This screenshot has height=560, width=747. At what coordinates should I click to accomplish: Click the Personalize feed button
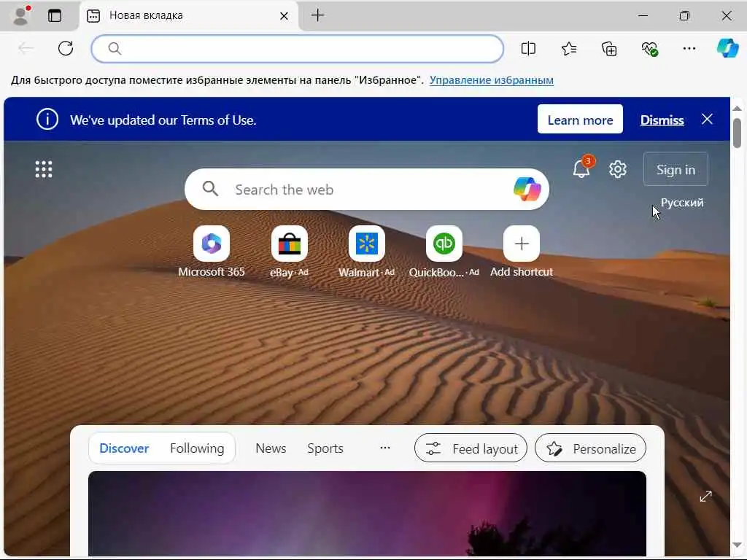click(x=590, y=448)
